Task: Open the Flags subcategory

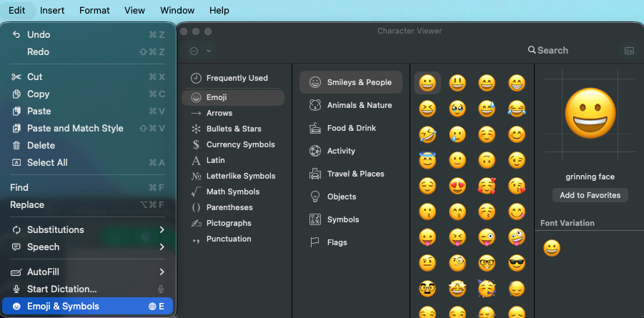Action: point(351,242)
